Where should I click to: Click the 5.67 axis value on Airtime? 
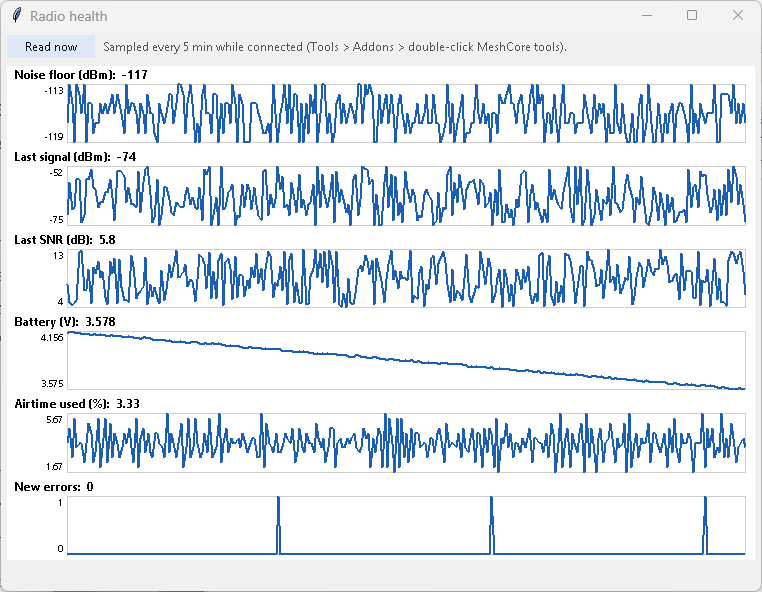coord(54,419)
